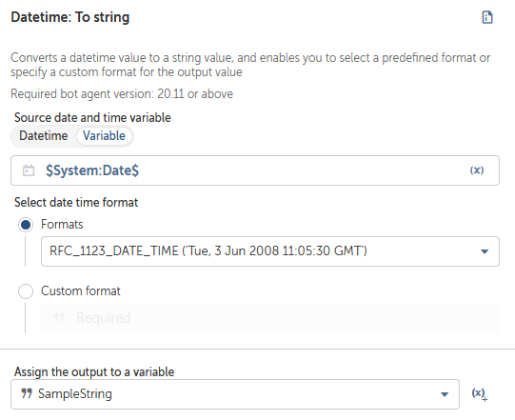Open the action documentation page icon
Viewport: 515px width, 420px height.
(487, 17)
